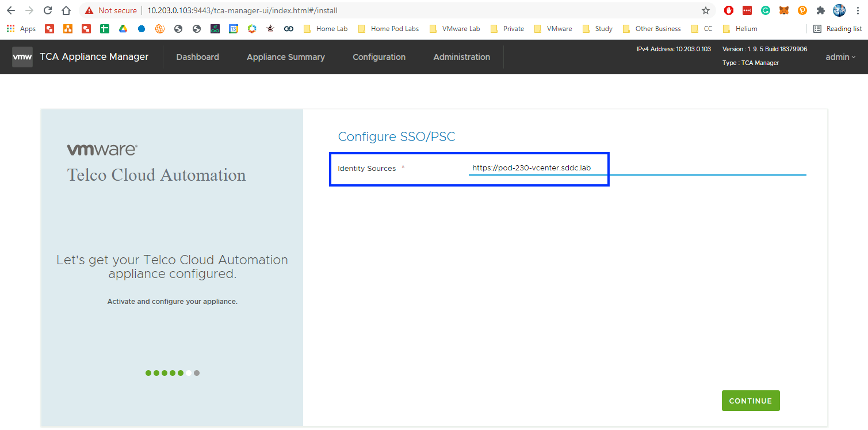Click the Not secure warning icon

coord(89,10)
